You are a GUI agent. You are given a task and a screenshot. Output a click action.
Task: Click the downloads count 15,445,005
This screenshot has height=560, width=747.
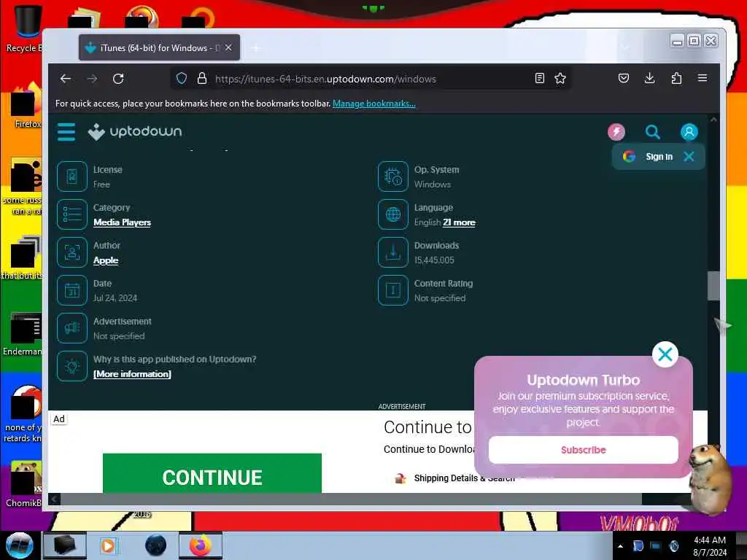(x=434, y=260)
